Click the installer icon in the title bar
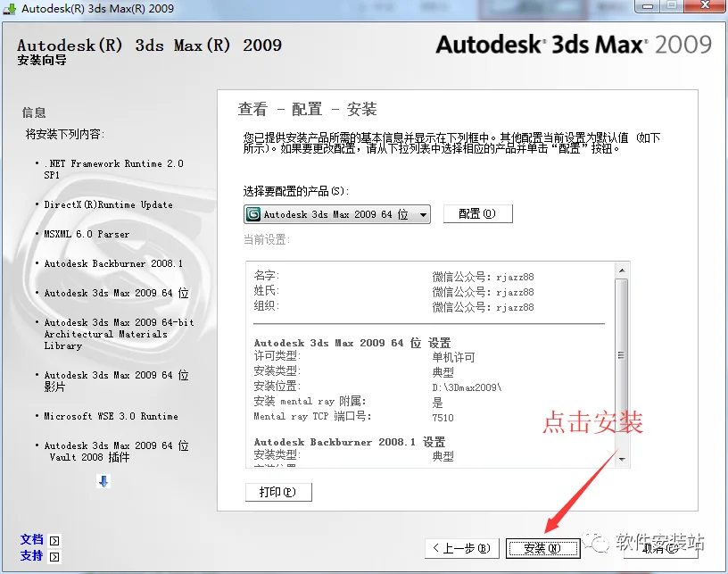 pos(10,8)
